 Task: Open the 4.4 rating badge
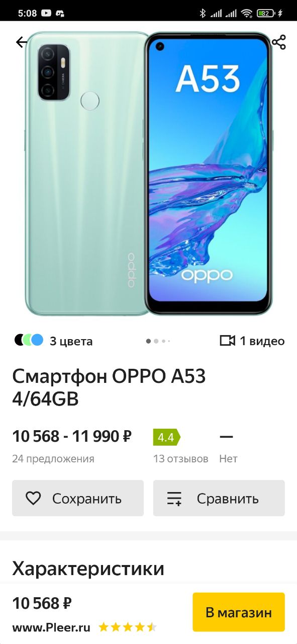pyautogui.click(x=166, y=437)
